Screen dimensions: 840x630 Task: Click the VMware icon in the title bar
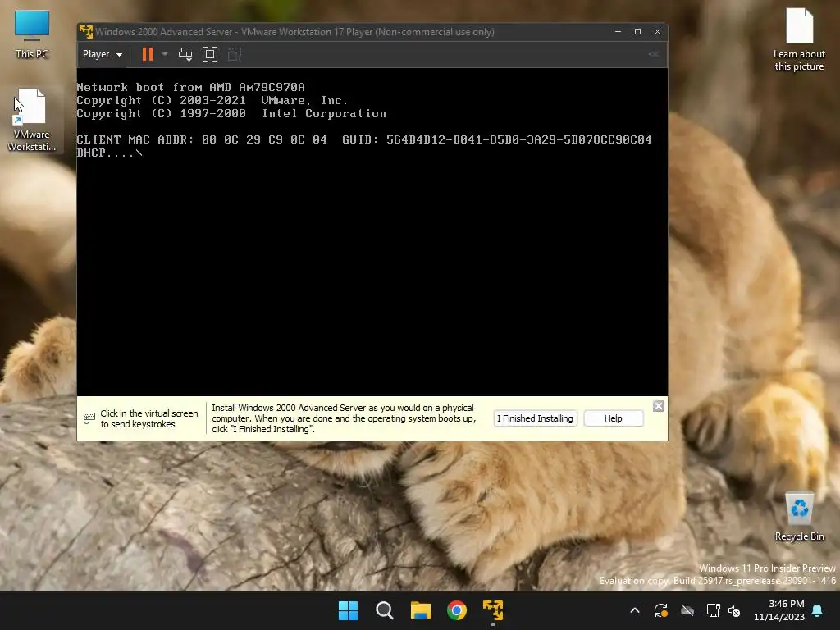click(x=85, y=32)
